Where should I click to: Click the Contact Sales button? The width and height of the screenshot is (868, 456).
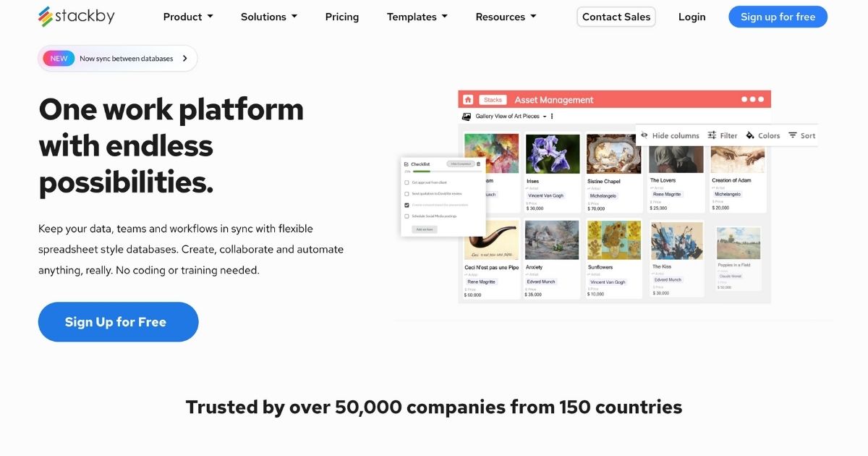click(616, 17)
